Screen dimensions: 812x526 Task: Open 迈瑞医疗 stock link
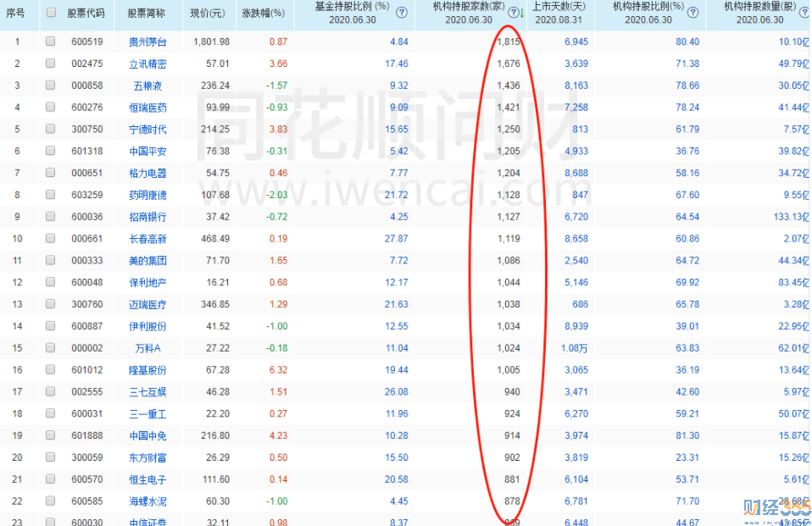[147, 304]
